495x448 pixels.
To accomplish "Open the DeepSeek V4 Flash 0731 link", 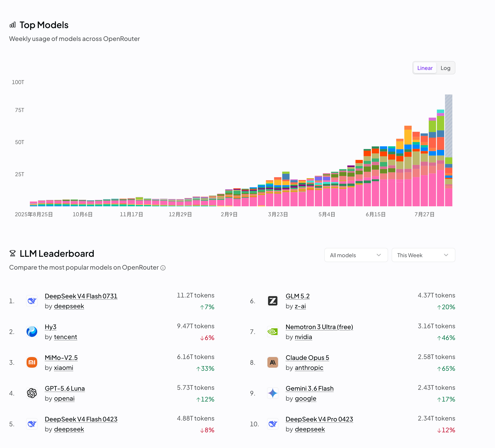I will tap(81, 296).
